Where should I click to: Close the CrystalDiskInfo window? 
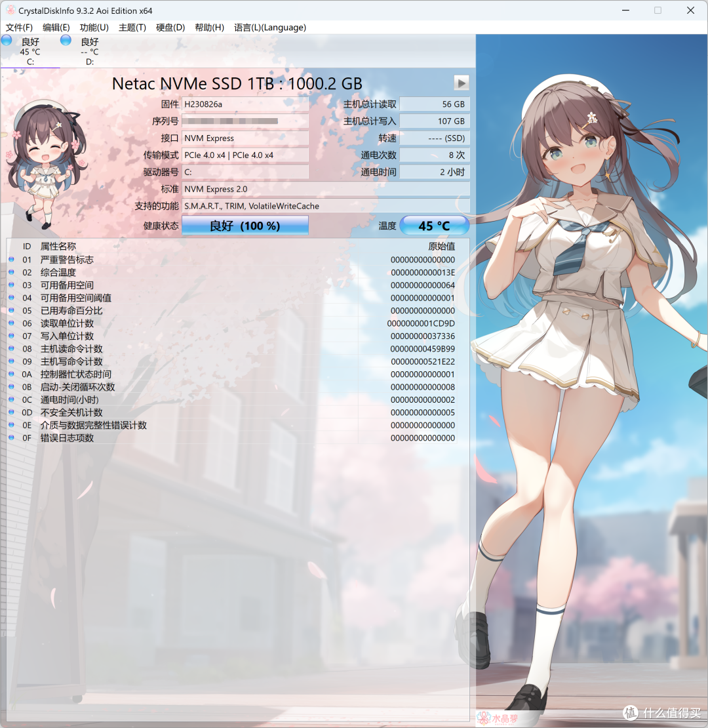pos(690,10)
